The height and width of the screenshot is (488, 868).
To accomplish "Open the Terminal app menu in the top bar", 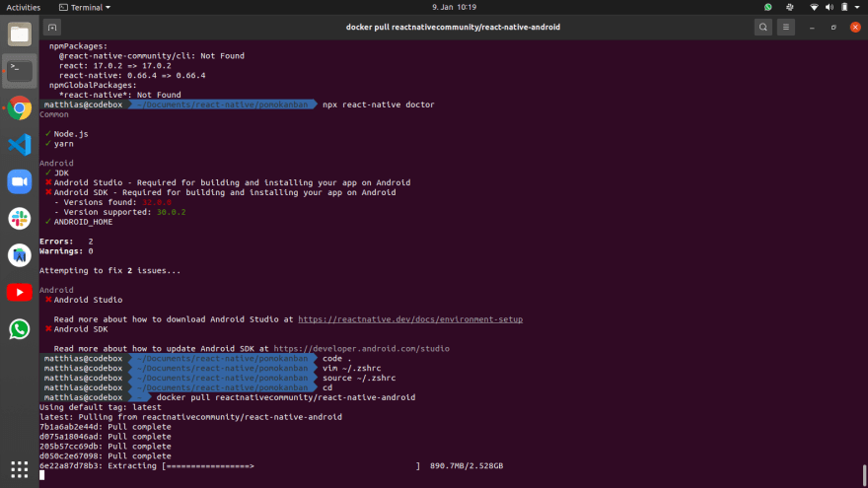I will click(x=85, y=7).
